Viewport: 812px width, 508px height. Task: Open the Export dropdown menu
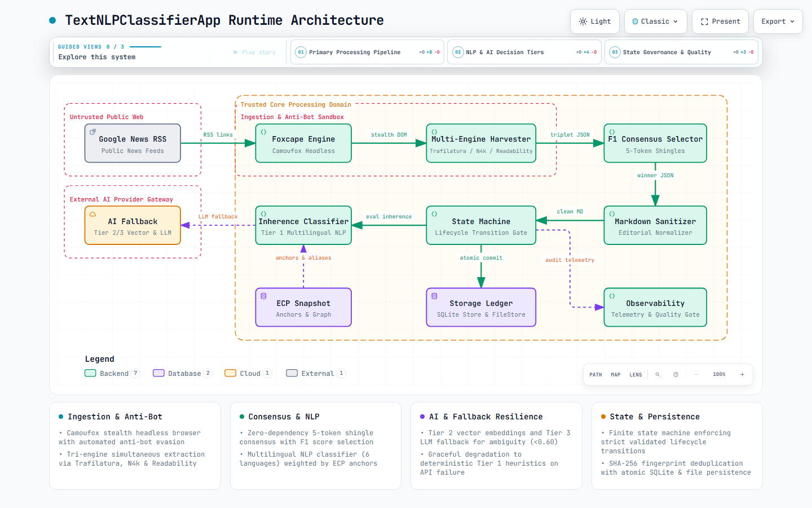[x=778, y=21]
